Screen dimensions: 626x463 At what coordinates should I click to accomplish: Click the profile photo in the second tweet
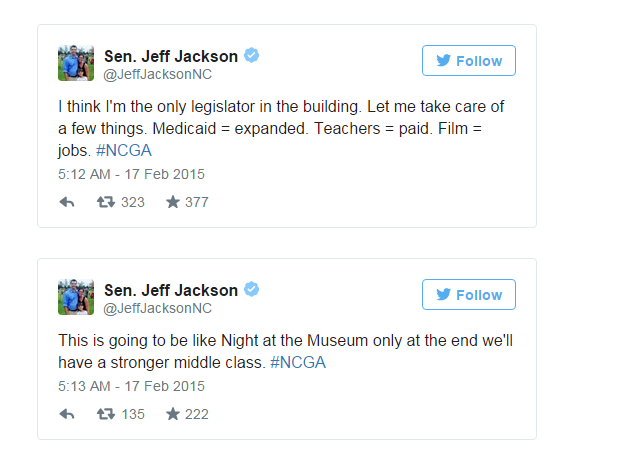tap(76, 297)
